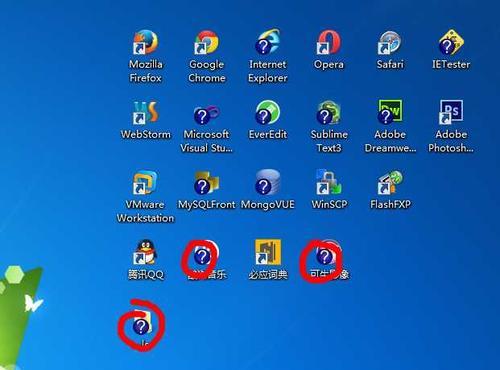This screenshot has width=500, height=370.
Task: Click the 腾讯QQ penguin shortcut
Action: (145, 253)
